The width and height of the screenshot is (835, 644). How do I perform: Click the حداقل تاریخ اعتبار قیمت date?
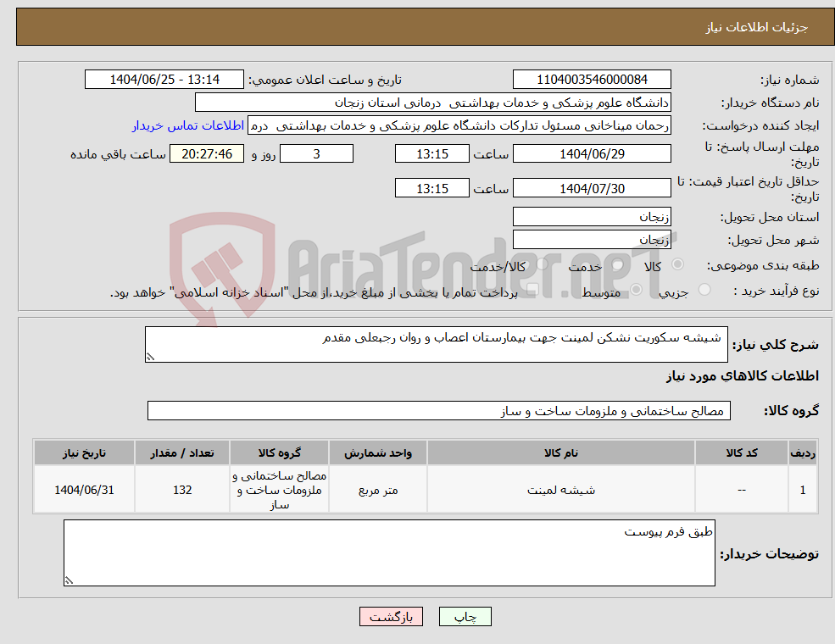pyautogui.click(x=591, y=187)
